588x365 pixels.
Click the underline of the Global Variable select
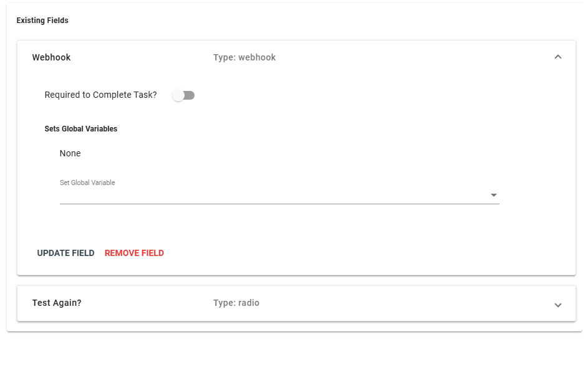[x=279, y=204]
